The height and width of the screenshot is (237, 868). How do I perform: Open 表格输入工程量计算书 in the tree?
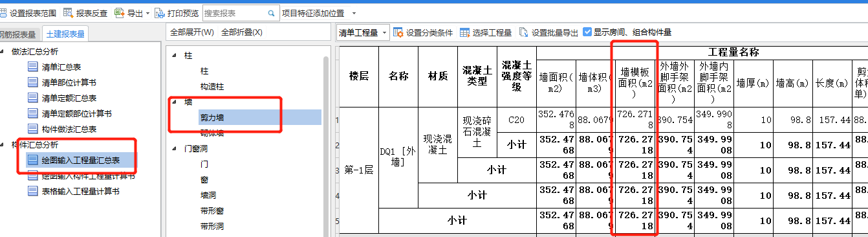point(81,191)
